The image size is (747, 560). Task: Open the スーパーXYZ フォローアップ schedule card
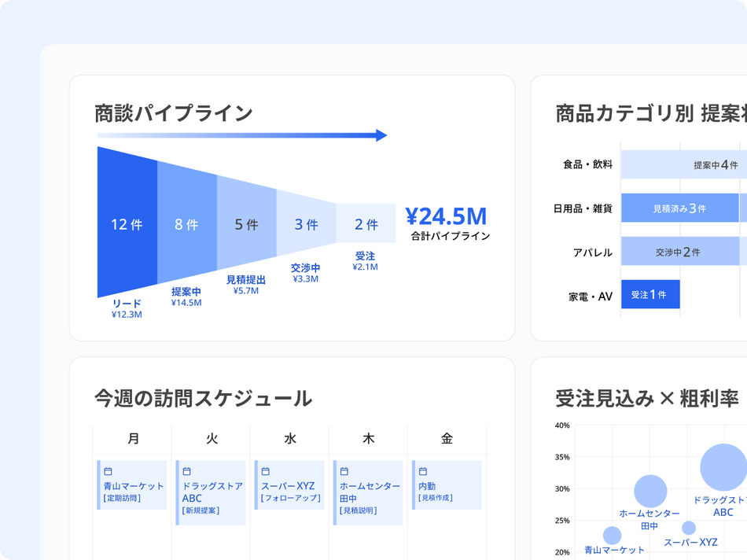pyautogui.click(x=289, y=484)
